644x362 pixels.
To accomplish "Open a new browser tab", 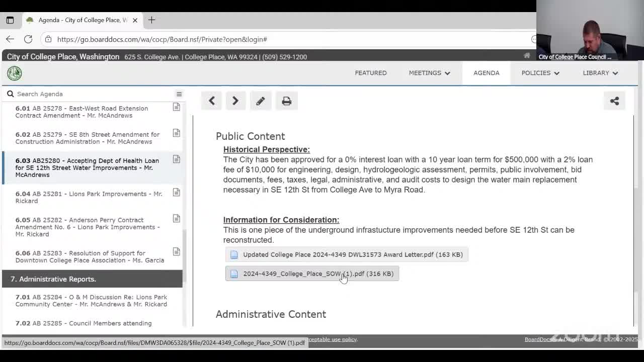I will pos(151,20).
